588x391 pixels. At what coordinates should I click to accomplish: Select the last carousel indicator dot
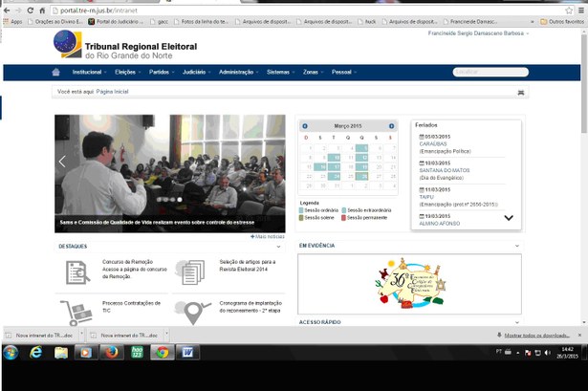(x=180, y=200)
